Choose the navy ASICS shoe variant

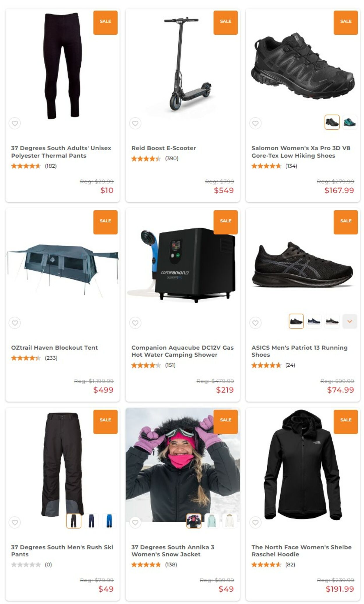(x=314, y=321)
